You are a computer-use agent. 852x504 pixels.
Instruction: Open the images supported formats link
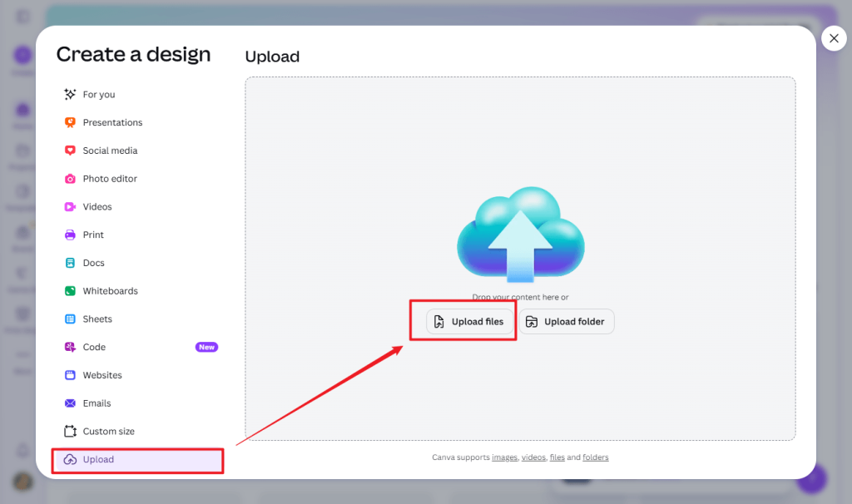coord(505,457)
